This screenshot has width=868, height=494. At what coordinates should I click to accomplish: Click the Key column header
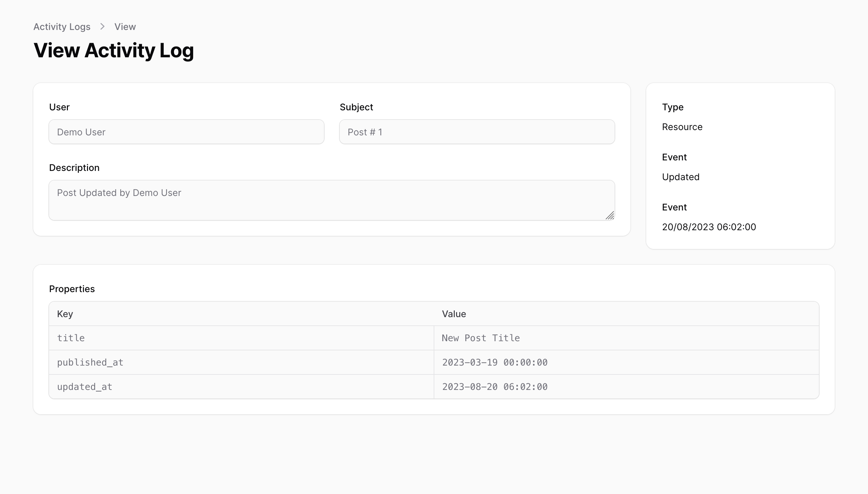tap(65, 314)
